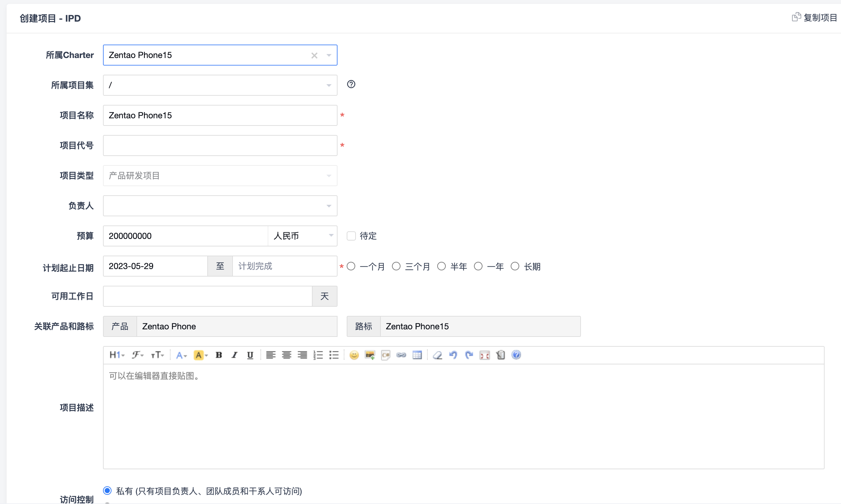The height and width of the screenshot is (504, 841).
Task: Toggle fullscreen editor mode icon
Action: 484,355
